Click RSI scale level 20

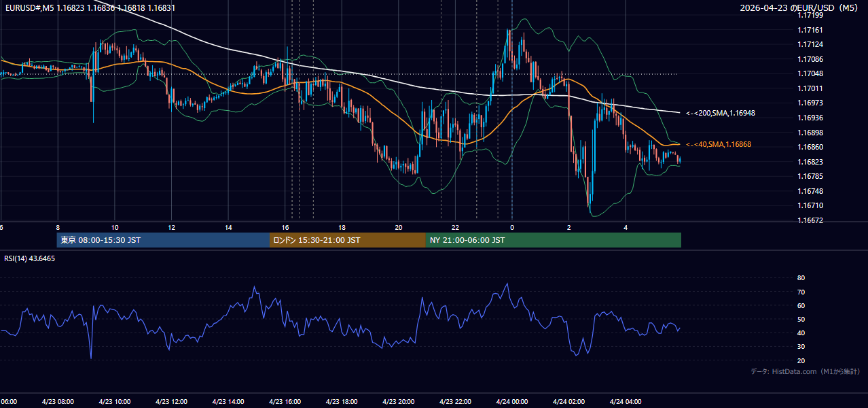coord(801,360)
